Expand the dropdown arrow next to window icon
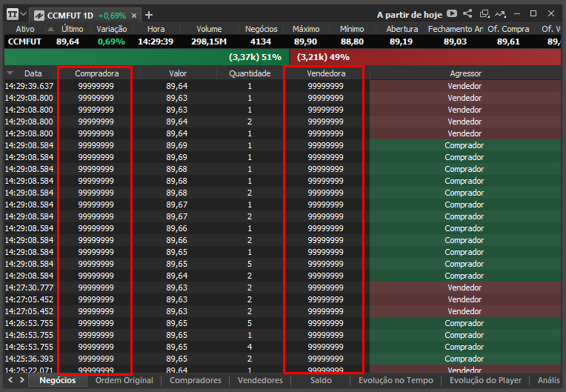The width and height of the screenshot is (566, 392). [24, 14]
